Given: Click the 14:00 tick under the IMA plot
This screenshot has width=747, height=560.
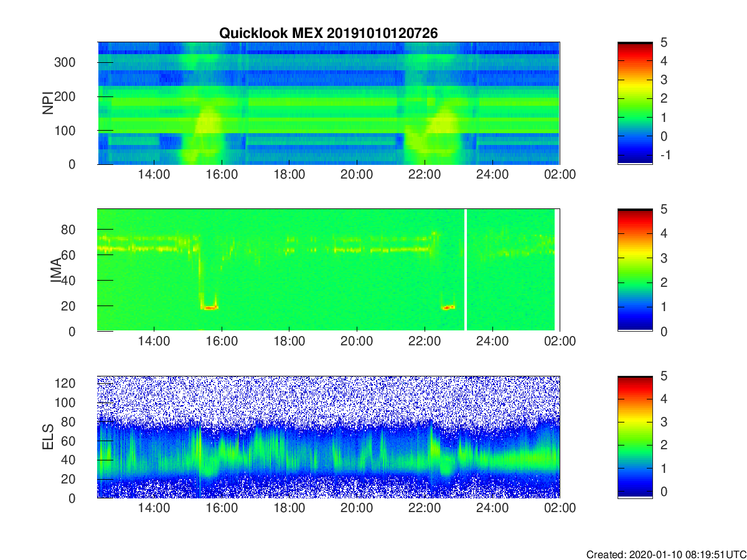Looking at the screenshot, I should [154, 342].
